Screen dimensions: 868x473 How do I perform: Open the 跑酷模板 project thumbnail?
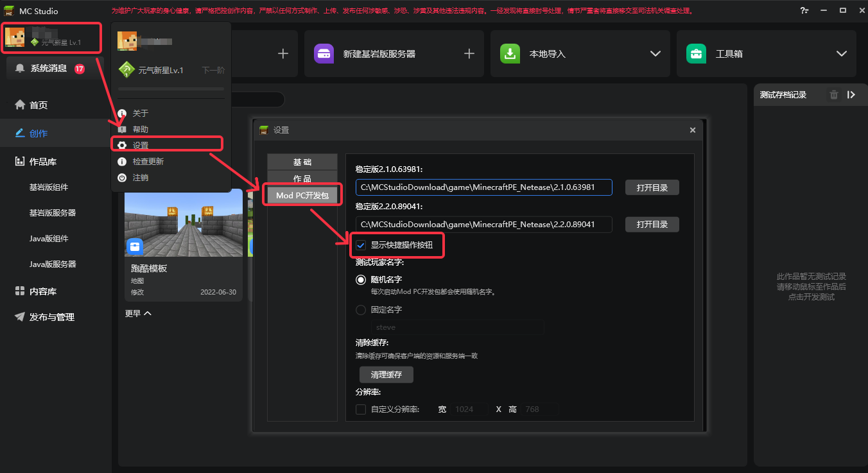[184, 223]
